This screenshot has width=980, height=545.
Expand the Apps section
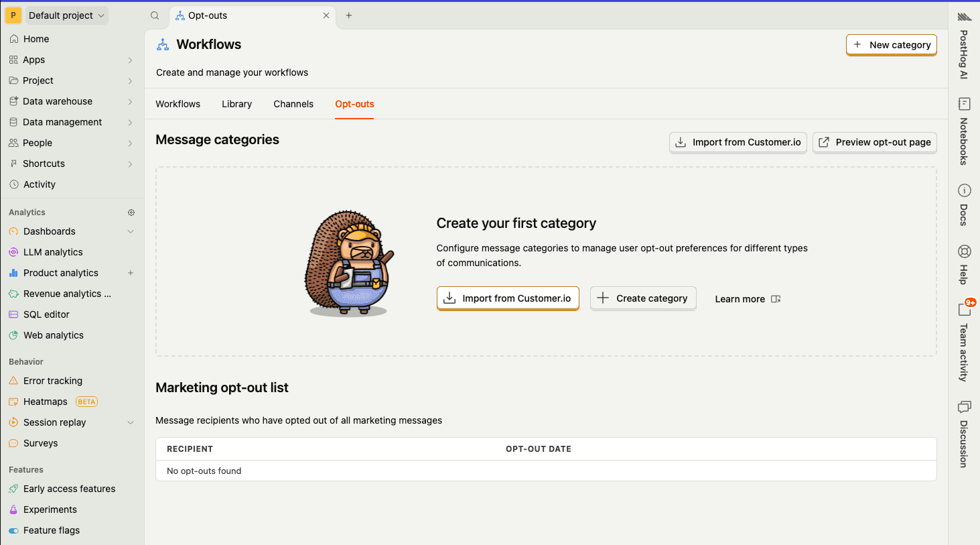pyautogui.click(x=130, y=60)
